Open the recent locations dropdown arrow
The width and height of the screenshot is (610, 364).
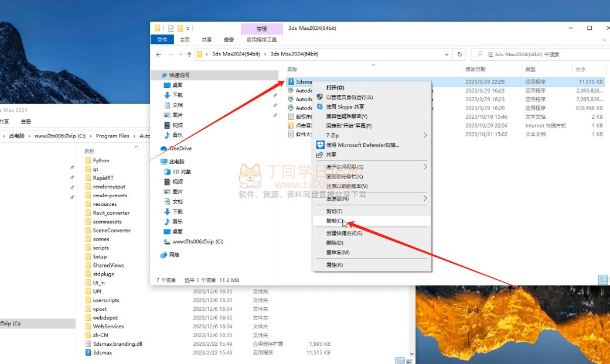(180, 54)
